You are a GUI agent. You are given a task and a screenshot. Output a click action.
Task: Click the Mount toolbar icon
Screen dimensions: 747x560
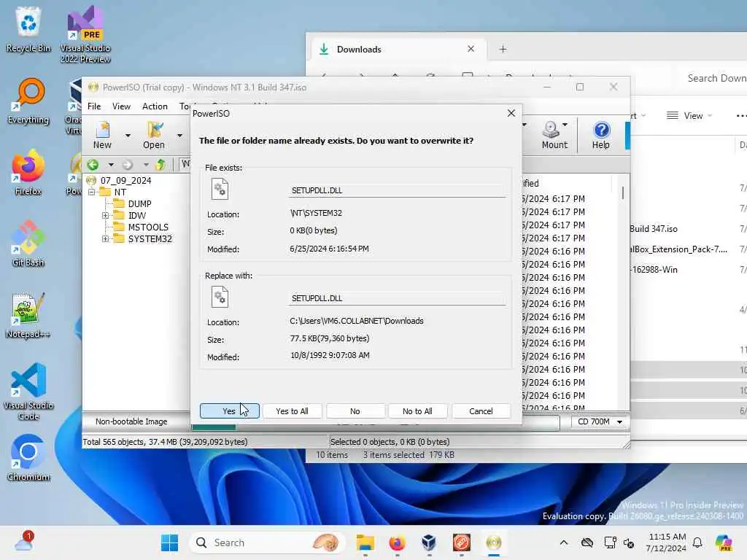pos(554,135)
